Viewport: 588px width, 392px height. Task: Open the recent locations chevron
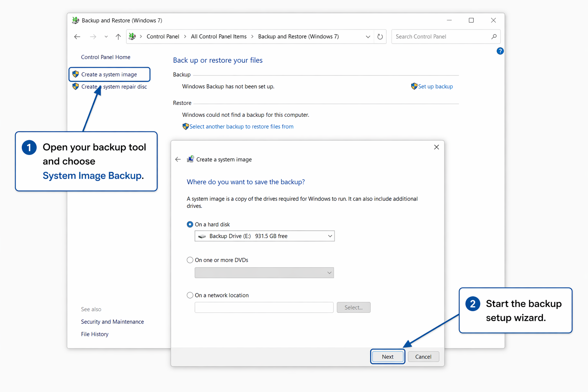click(106, 37)
